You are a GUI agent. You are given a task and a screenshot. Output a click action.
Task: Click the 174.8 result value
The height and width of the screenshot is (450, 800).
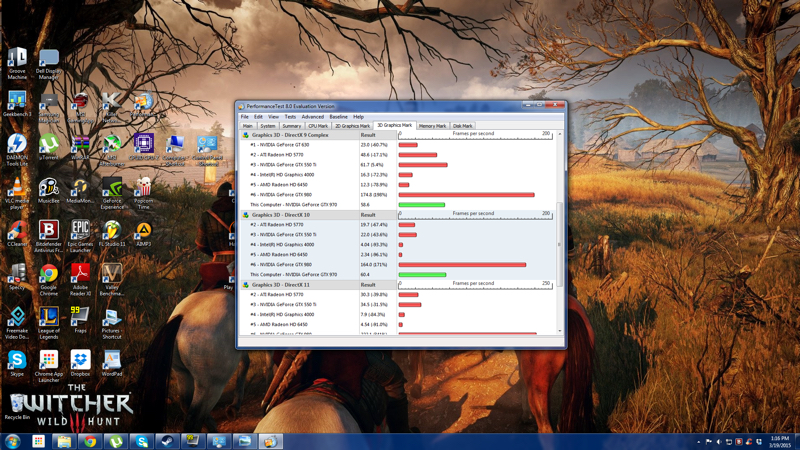click(x=374, y=195)
